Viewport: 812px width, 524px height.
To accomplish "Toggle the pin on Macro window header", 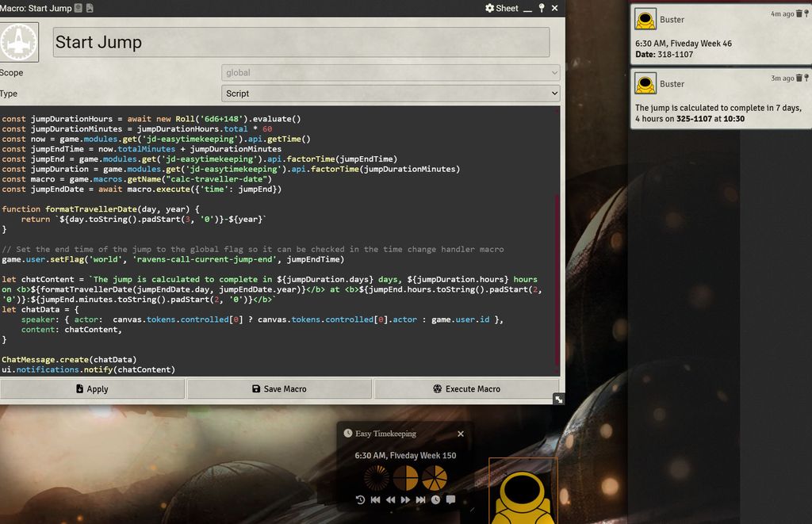I will pyautogui.click(x=542, y=8).
